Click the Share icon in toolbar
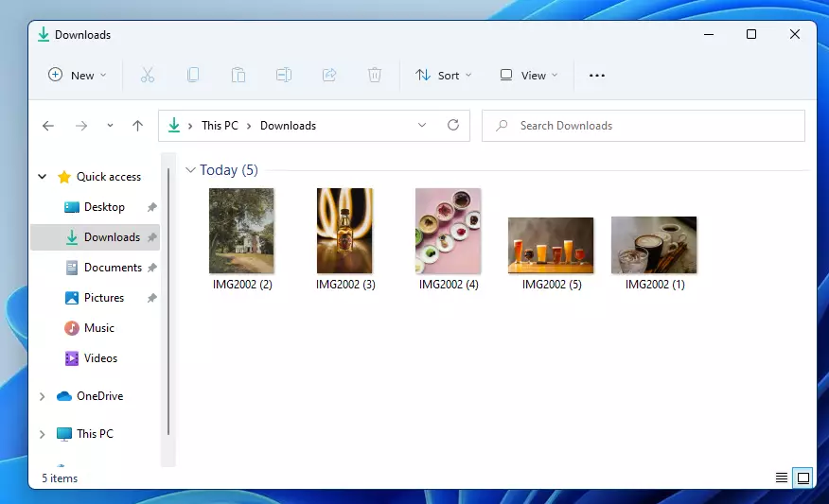 pyautogui.click(x=329, y=75)
